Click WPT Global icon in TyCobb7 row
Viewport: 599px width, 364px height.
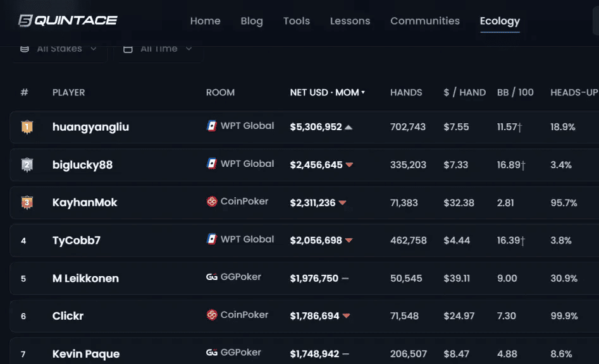point(212,240)
